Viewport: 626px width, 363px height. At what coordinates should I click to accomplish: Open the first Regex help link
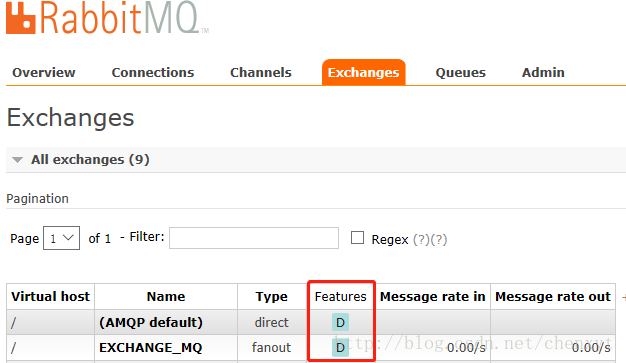(x=421, y=240)
